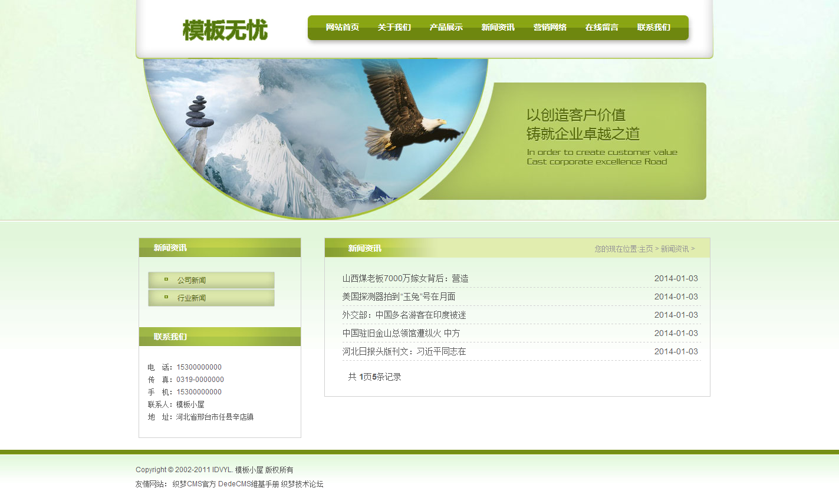Visit 织梦CMS官方 friendly link
This screenshot has width=839, height=504.
tap(194, 485)
